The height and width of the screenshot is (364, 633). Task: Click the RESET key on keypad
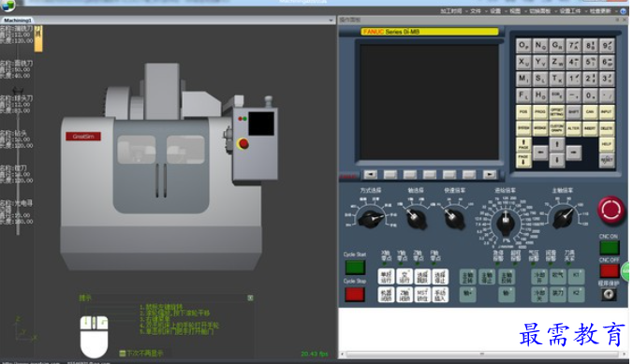pos(607,160)
